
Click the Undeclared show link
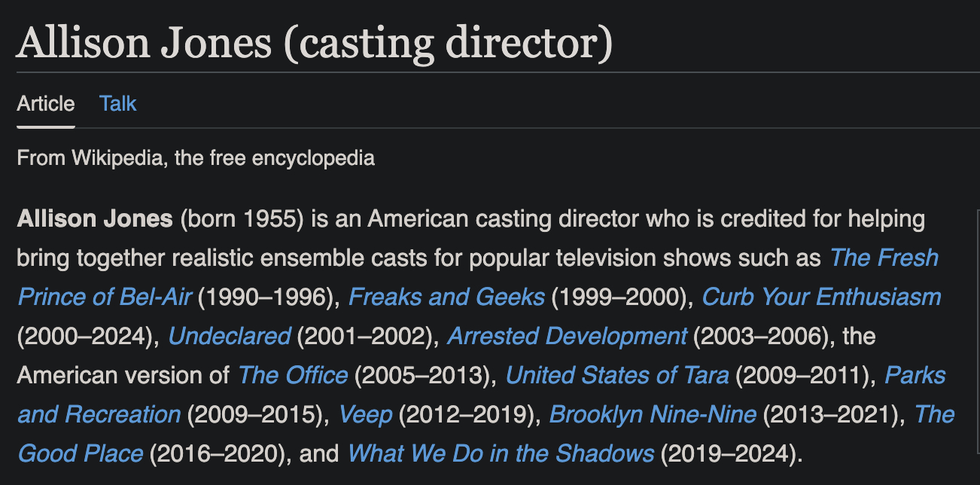(229, 336)
